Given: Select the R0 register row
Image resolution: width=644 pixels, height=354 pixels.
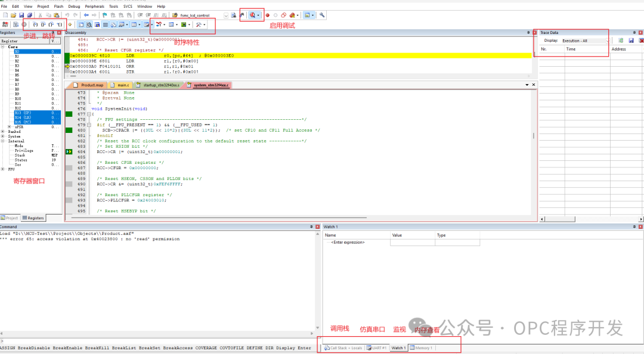Looking at the screenshot, I should click(37, 51).
